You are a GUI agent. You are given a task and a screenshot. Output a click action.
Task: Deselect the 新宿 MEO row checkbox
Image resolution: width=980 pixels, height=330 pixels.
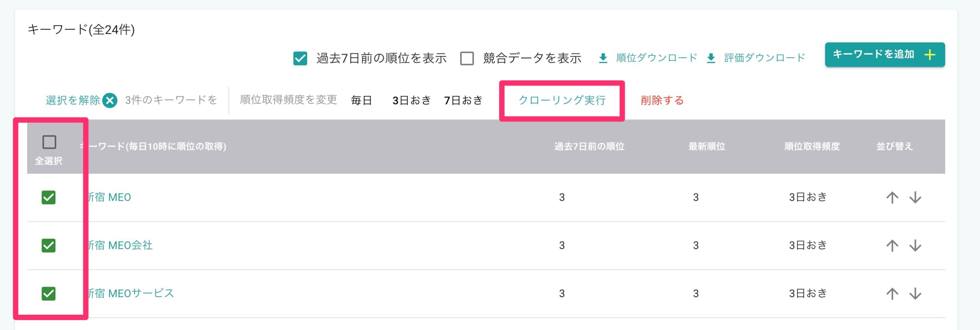pyautogui.click(x=49, y=197)
